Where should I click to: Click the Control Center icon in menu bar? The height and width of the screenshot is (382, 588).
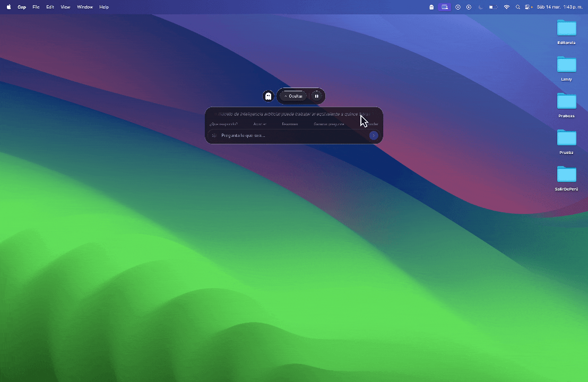[x=527, y=7]
